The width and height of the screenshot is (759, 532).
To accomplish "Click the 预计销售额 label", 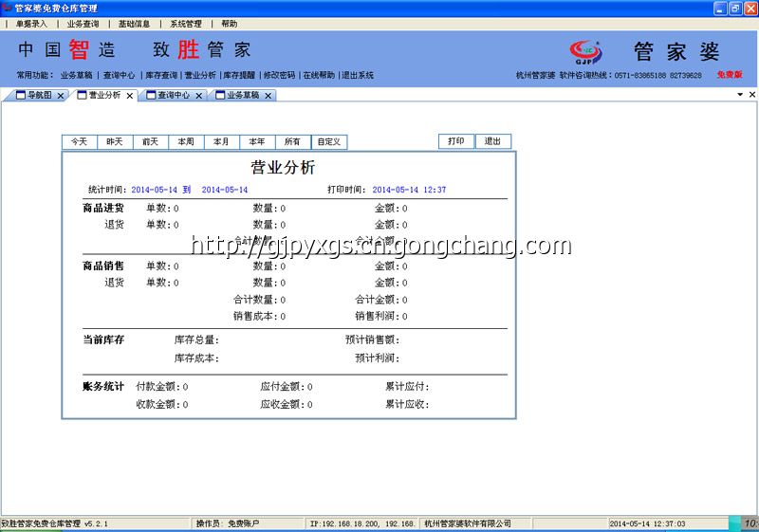I will point(372,340).
